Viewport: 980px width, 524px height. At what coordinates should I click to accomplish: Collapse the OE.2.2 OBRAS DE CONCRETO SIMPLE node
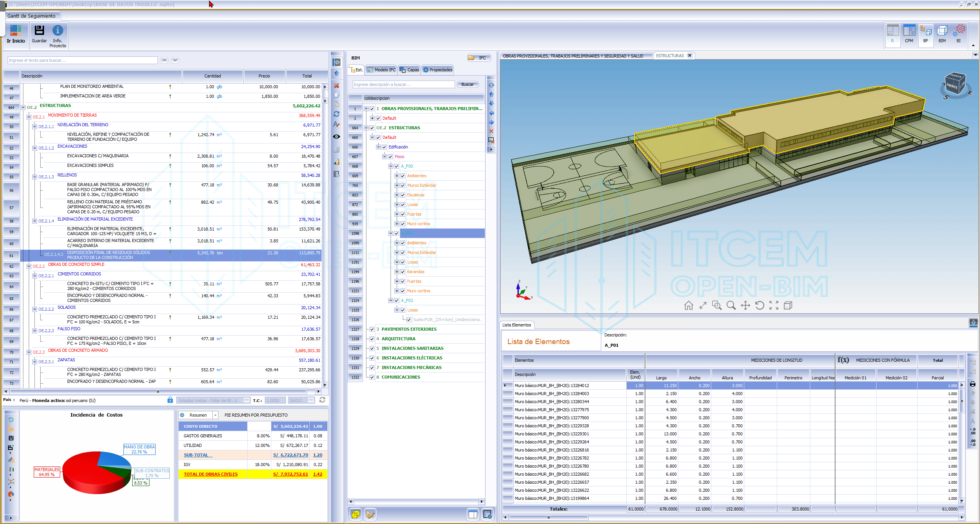click(29, 266)
